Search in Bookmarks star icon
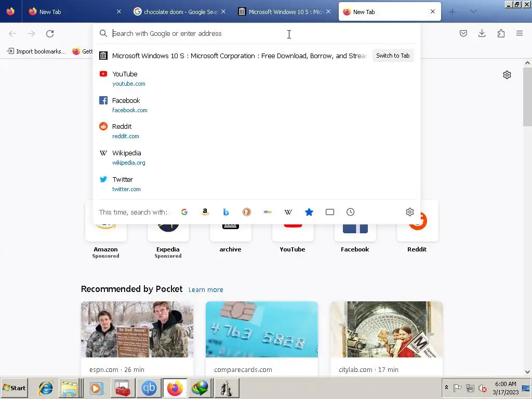The width and height of the screenshot is (532, 399). coord(309,212)
